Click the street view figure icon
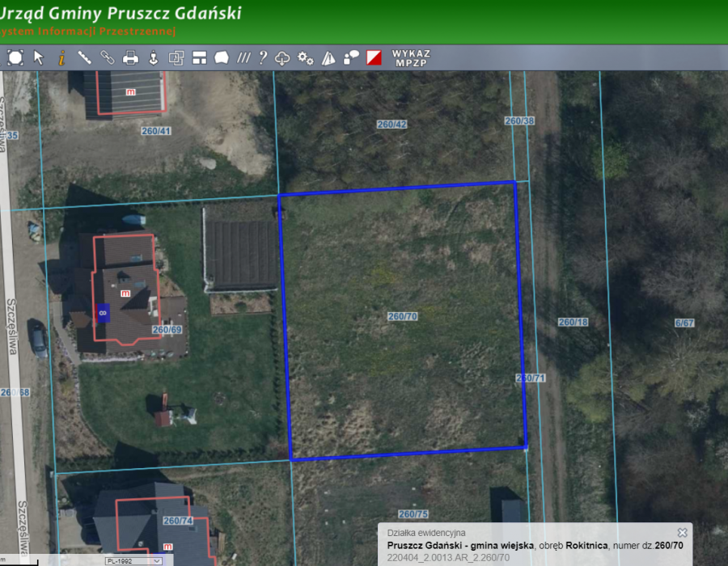728x566 pixels. pos(153,57)
